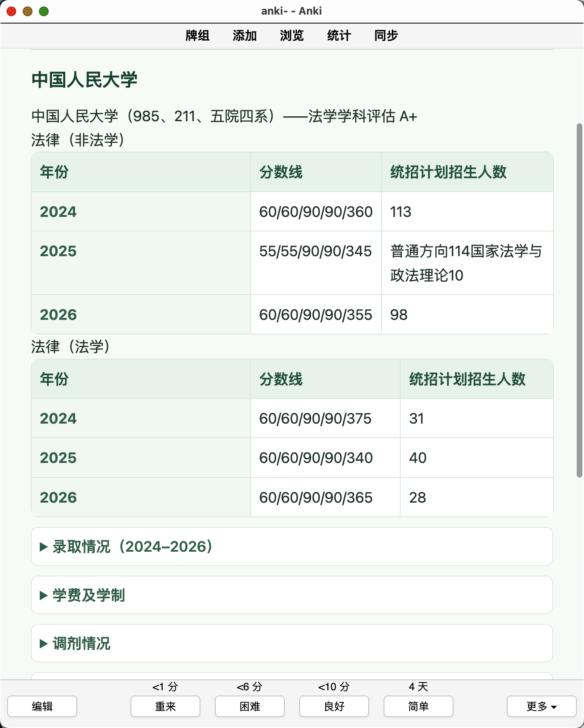Click the 4 天 interval label
This screenshot has width=584, height=728.
click(419, 687)
